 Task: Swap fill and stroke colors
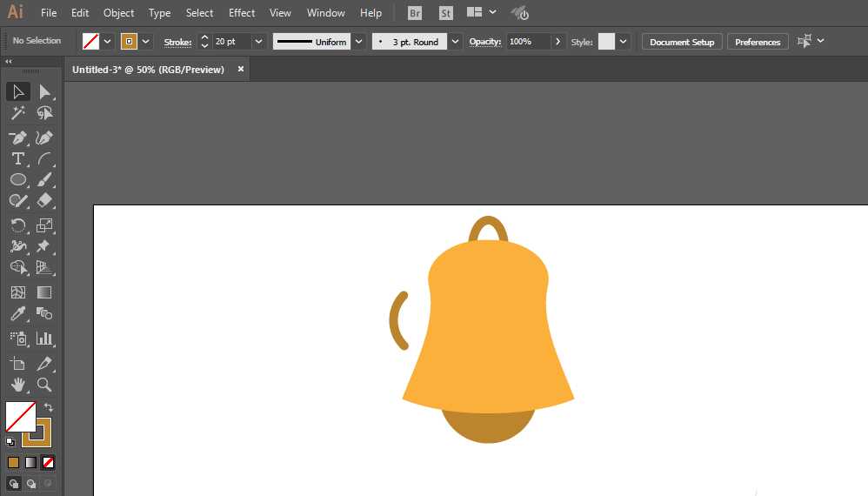point(49,407)
